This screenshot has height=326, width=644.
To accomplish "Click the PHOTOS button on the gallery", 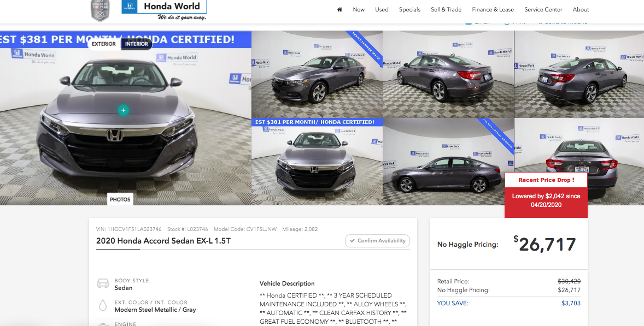I will click(x=120, y=199).
